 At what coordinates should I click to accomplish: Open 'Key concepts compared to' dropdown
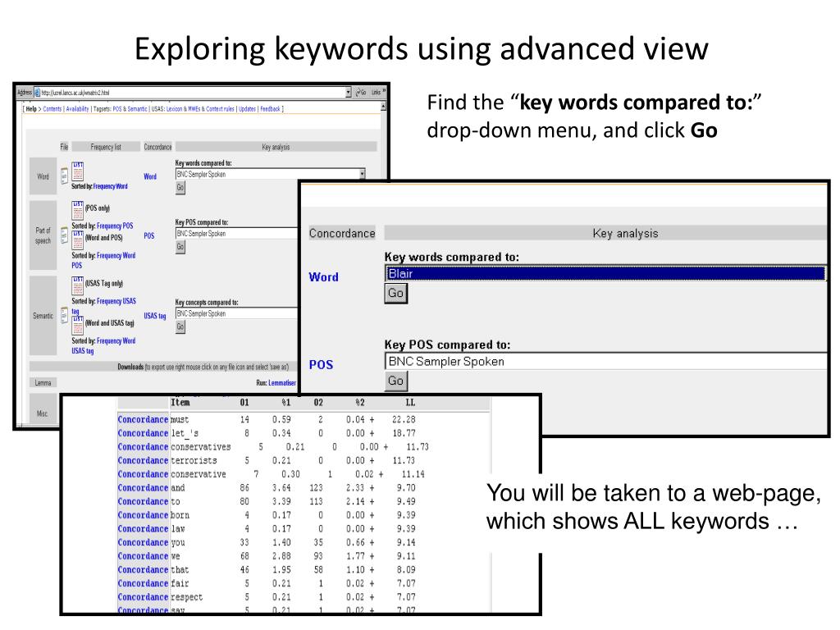236,313
